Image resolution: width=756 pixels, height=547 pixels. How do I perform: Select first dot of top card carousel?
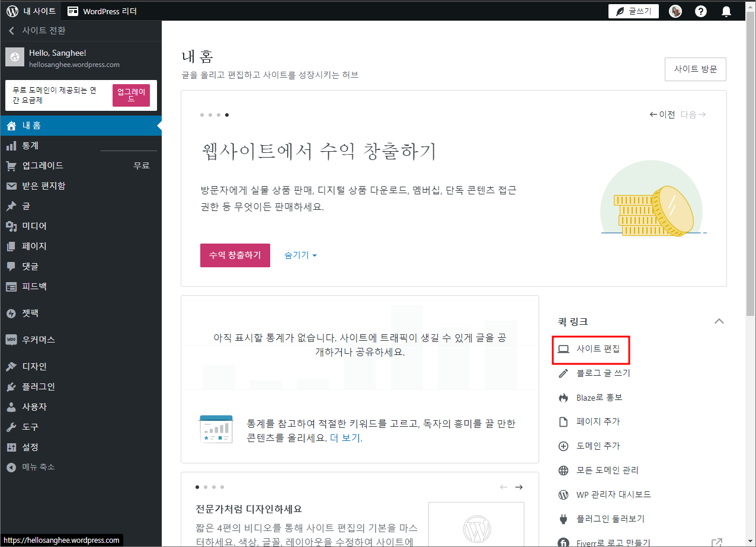pyautogui.click(x=202, y=115)
